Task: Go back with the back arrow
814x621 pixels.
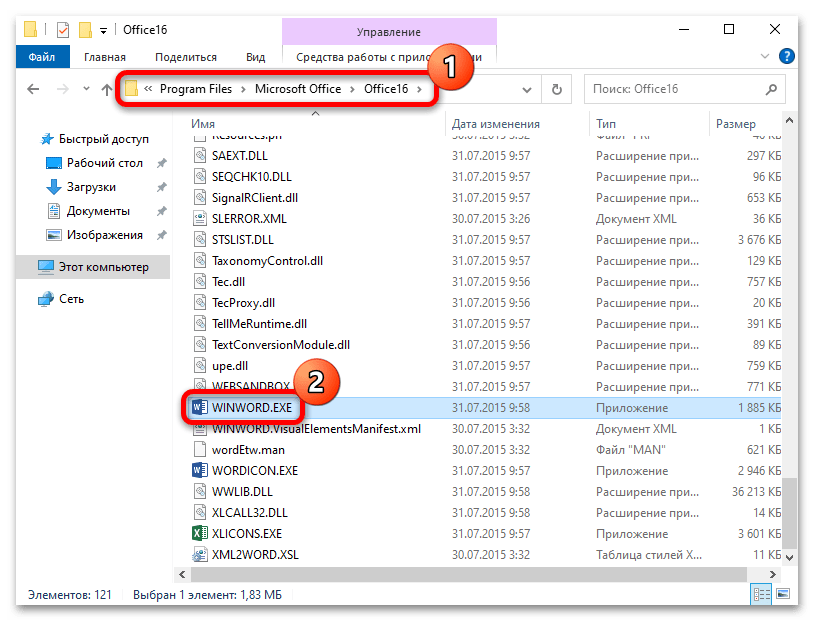Action: 33,89
